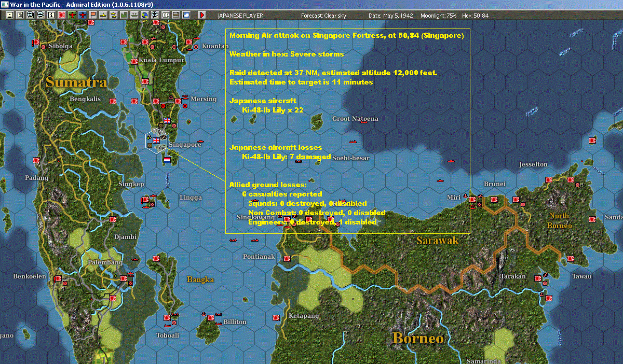Viewport: 623px width, 364px height.
Task: Click the Pontianak city label
Action: pos(259,257)
